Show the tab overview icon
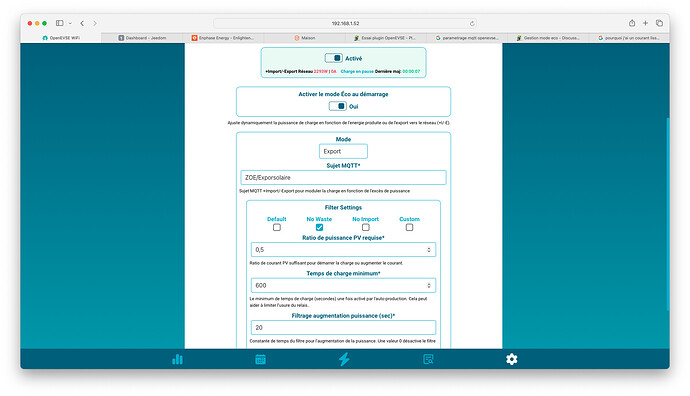Viewport: 690px width, 396px height. click(x=659, y=23)
